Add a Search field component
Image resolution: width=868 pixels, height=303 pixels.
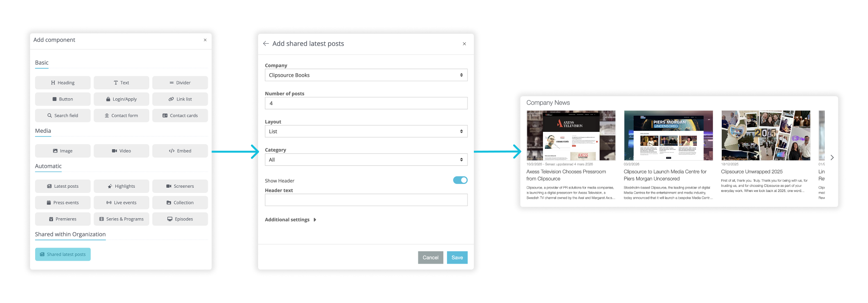63,116
